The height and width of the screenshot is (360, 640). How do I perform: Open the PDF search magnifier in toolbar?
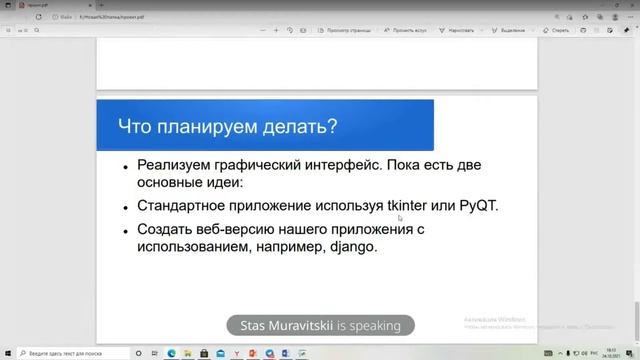(37, 30)
